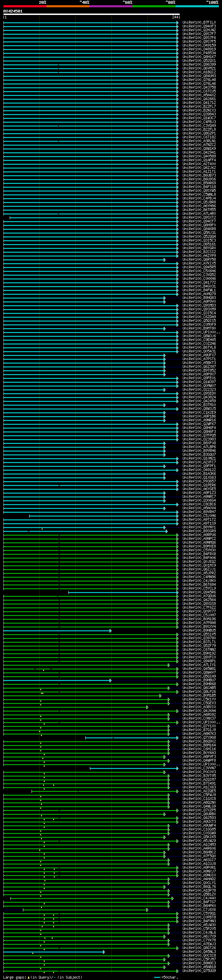222x980 pixels.
Task: Open hit UniRef100_A9T1T2
Action: [199, 519]
